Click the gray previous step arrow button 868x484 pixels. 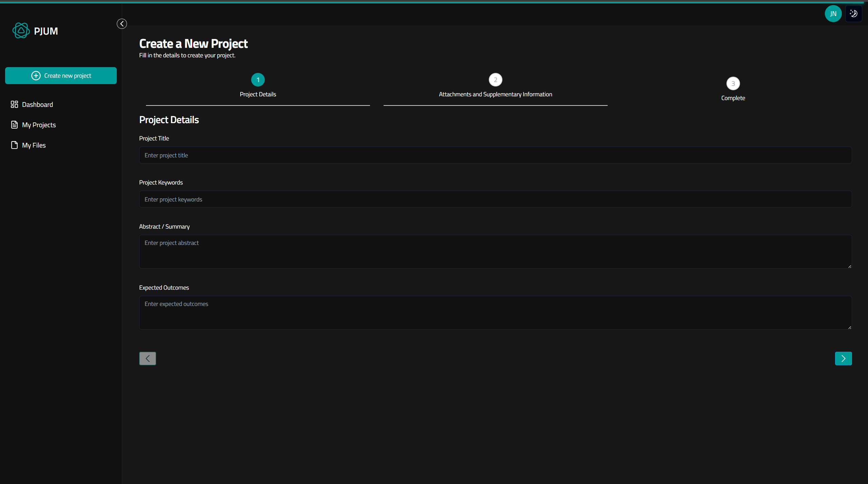[148, 359]
